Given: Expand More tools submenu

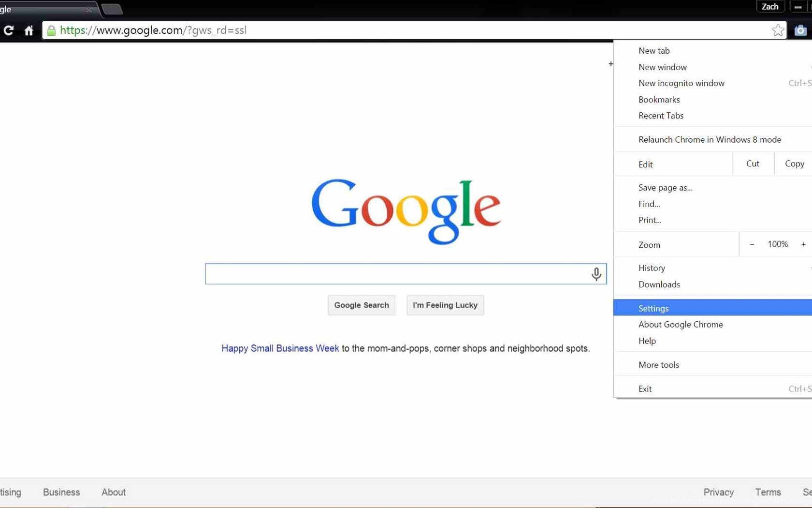Looking at the screenshot, I should point(712,365).
